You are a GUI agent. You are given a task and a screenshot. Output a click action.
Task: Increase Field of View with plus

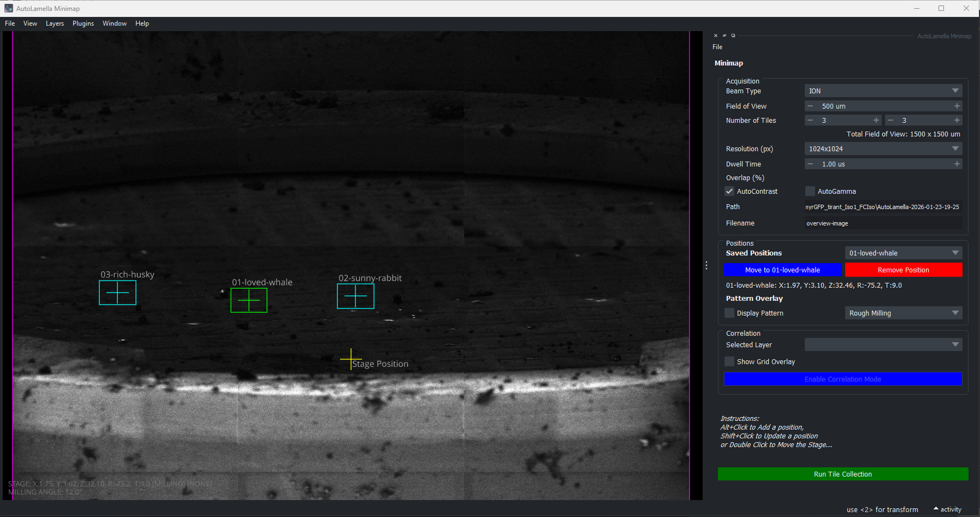coord(957,106)
